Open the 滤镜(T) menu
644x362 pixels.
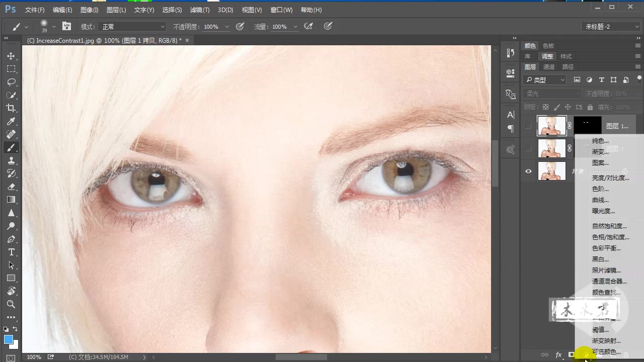[x=200, y=10]
